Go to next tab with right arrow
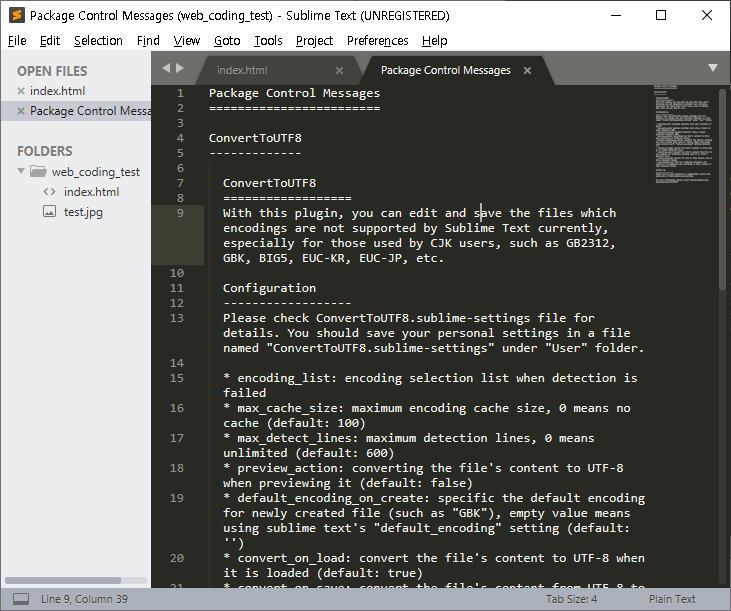Viewport: 731px width, 611px height. click(x=180, y=68)
